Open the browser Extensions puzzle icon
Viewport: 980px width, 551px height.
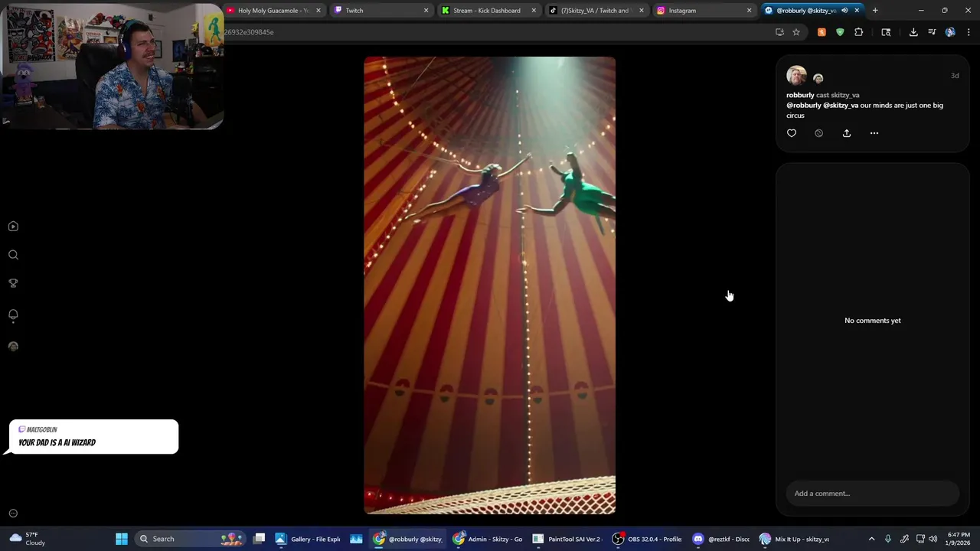tap(858, 32)
